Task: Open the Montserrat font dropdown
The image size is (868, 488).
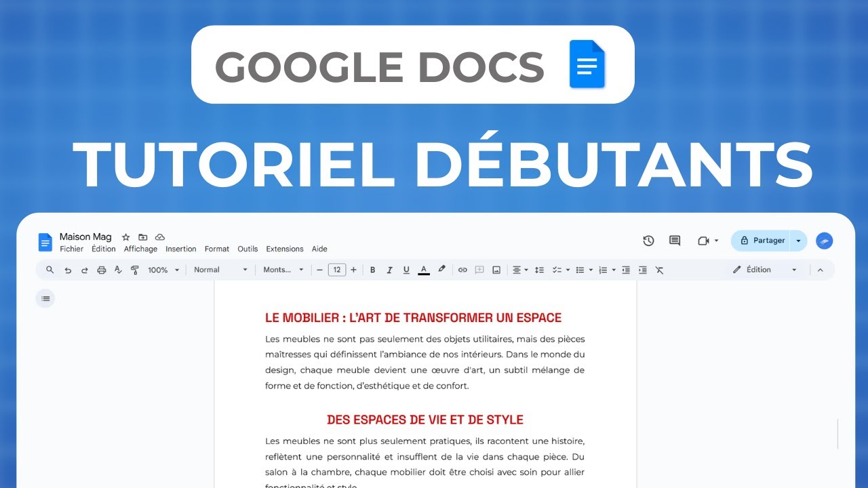Action: click(283, 270)
